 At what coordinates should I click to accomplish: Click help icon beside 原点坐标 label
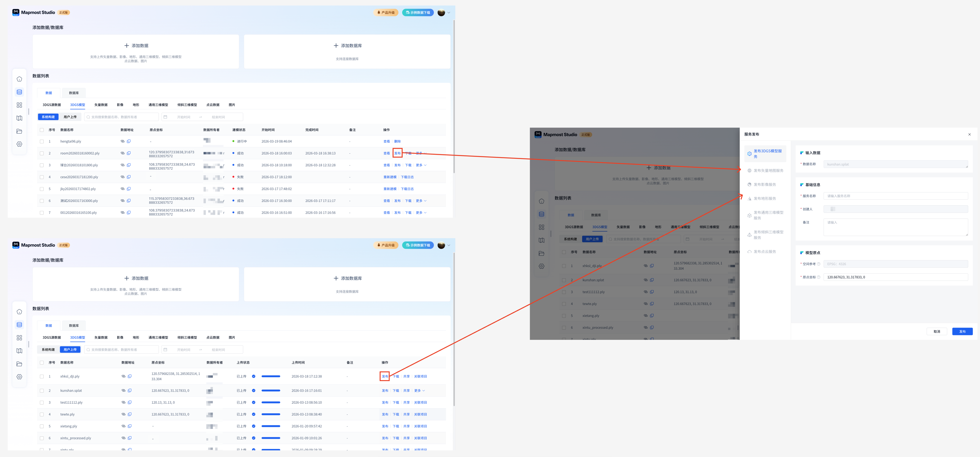click(x=818, y=277)
